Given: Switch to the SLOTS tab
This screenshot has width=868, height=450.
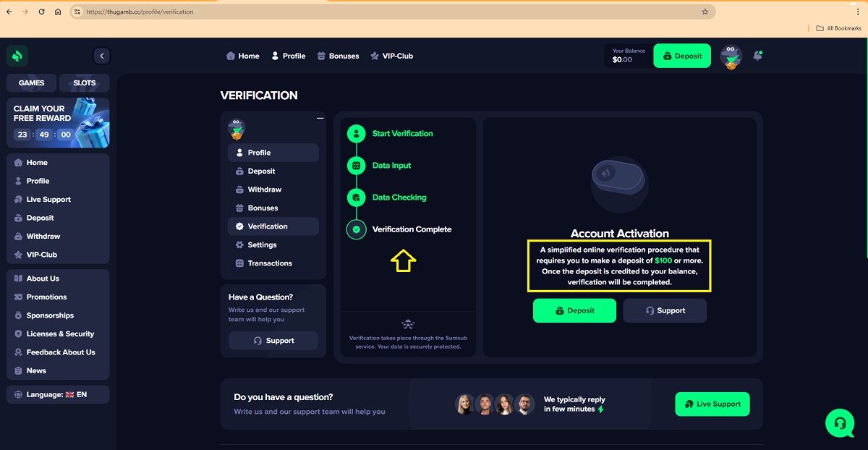Looking at the screenshot, I should tap(84, 82).
